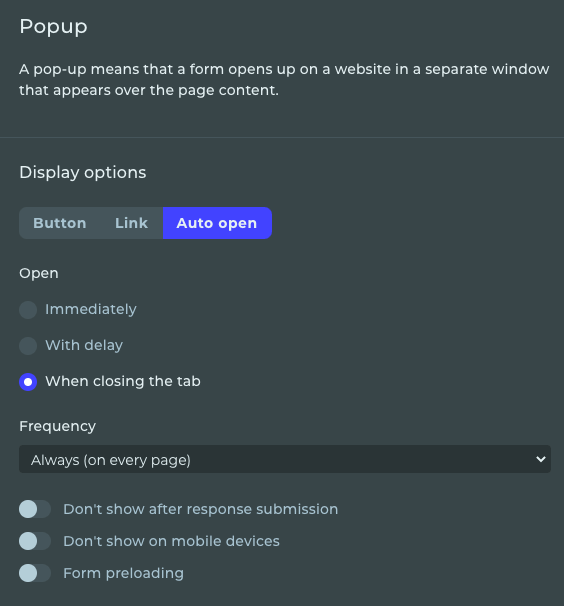Select the Button display option tab
Image resolution: width=564 pixels, height=606 pixels.
click(x=60, y=223)
